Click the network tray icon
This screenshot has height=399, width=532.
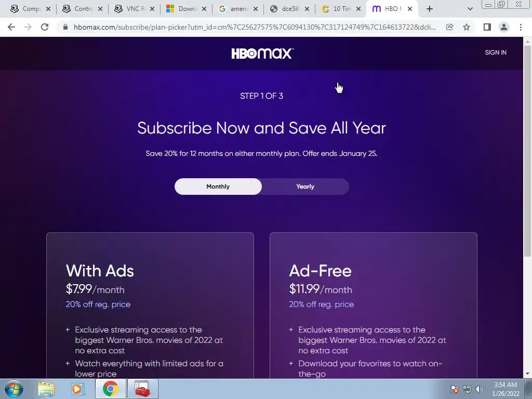(467, 390)
